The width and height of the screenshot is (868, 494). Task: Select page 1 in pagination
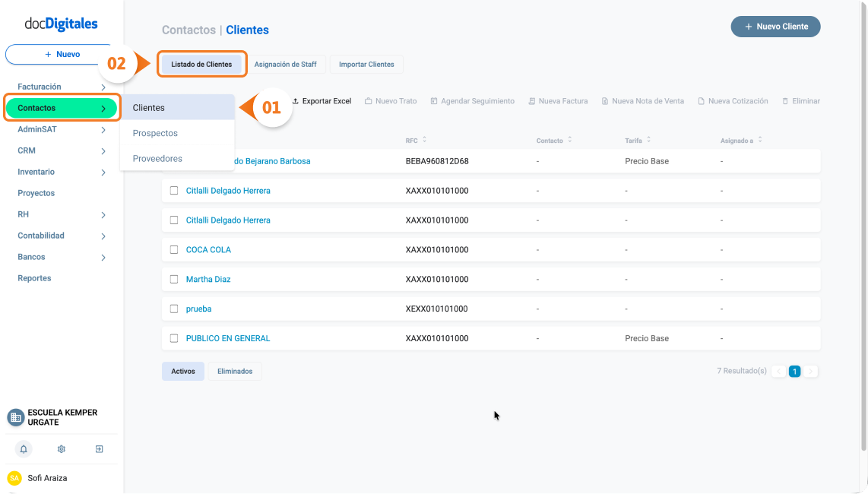tap(795, 372)
